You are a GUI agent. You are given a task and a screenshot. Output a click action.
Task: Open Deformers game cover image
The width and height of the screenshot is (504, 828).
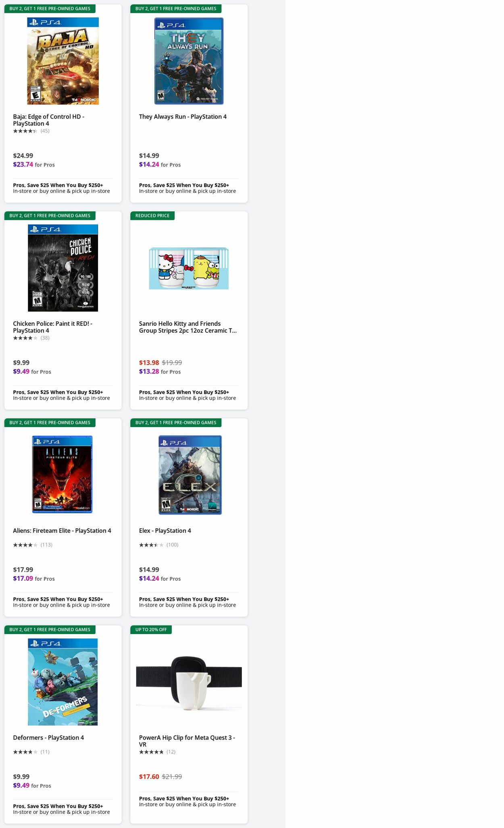point(63,682)
